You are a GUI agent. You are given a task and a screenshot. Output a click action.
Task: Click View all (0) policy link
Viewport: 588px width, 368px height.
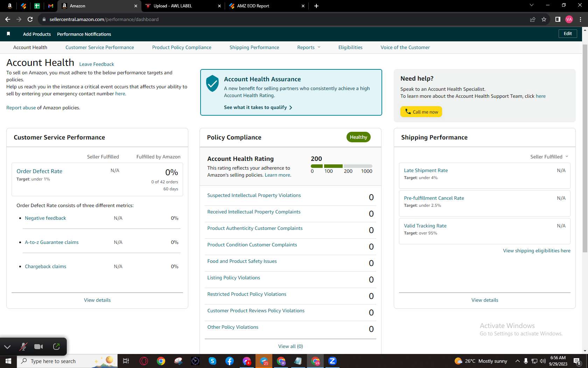pos(290,346)
